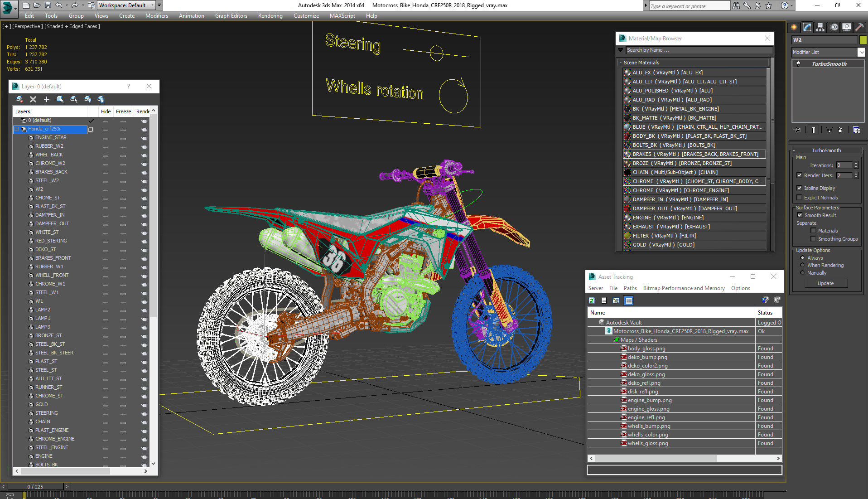The width and height of the screenshot is (868, 499).
Task: Open the Display command panel tab
Action: tap(846, 27)
